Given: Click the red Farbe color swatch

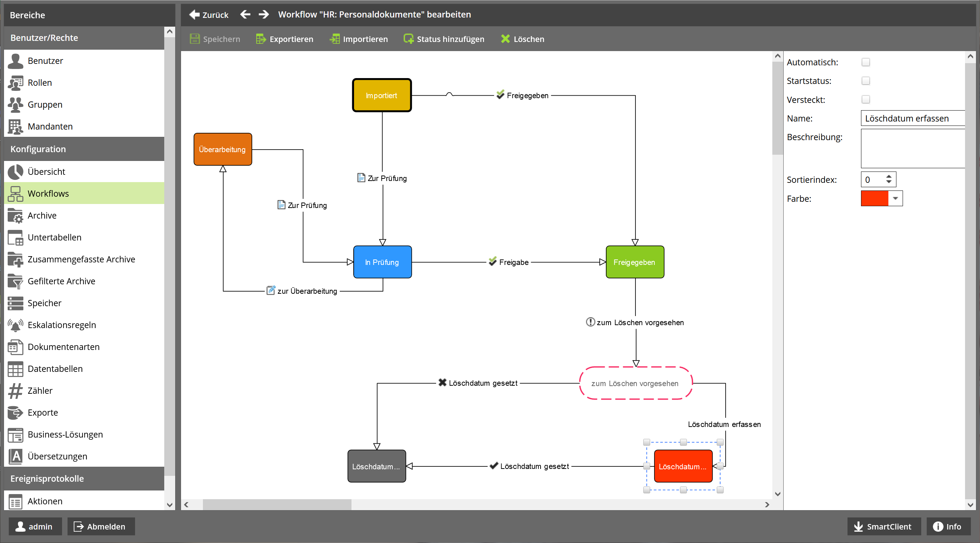Looking at the screenshot, I should [x=874, y=199].
